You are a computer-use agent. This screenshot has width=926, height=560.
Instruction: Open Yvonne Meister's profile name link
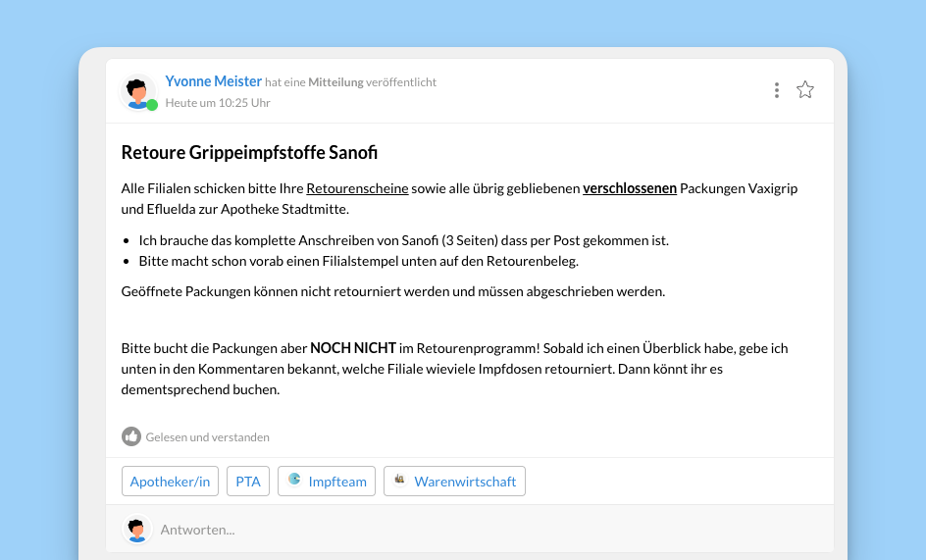pyautogui.click(x=213, y=82)
